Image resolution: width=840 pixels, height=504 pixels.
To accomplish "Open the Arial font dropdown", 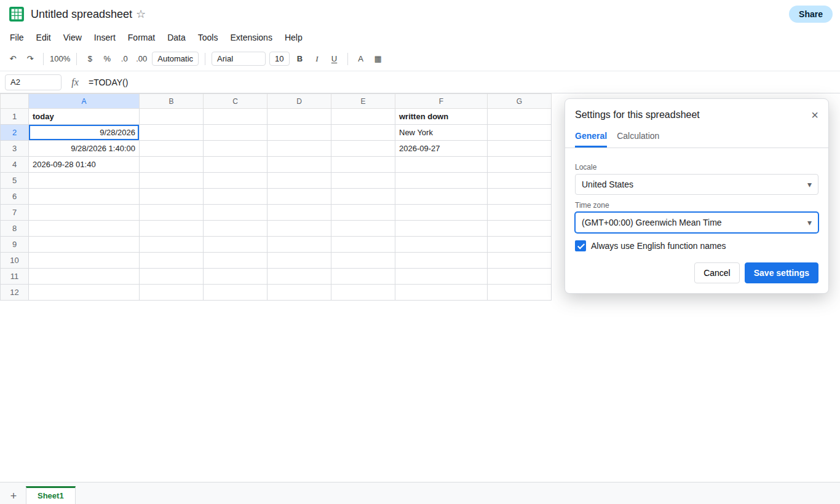I will point(239,59).
